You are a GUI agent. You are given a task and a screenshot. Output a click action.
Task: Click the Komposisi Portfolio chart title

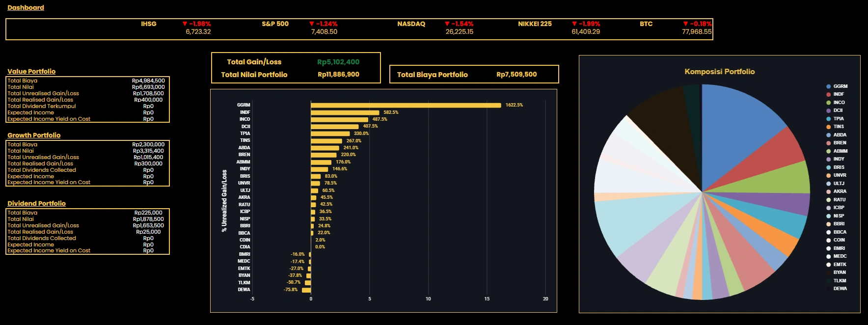[x=719, y=71]
